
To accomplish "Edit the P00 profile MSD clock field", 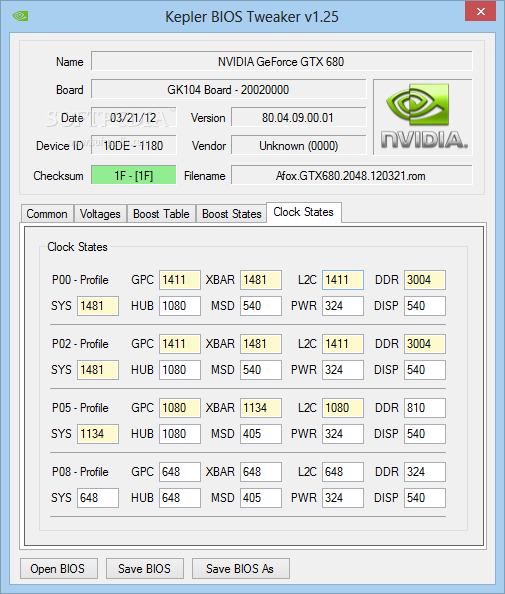I will point(261,306).
